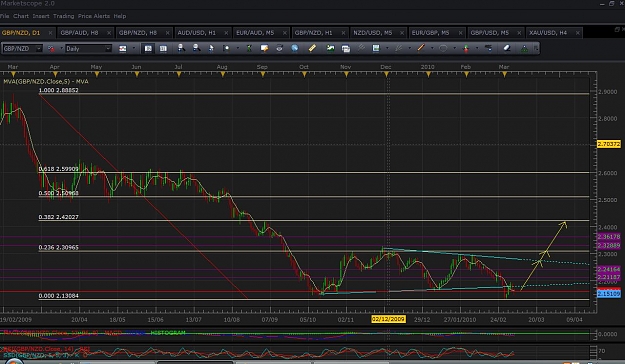Select the red-green arrow marker tool
Viewport: 625px width, 364px height.
(x=466, y=48)
